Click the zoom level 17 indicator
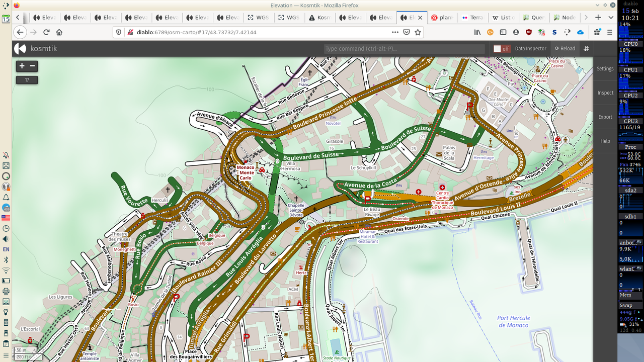 click(x=27, y=80)
